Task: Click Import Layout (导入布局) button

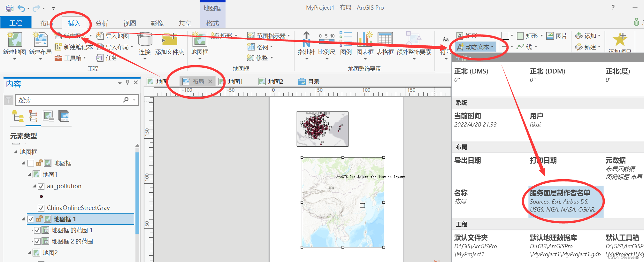Action: [115, 47]
